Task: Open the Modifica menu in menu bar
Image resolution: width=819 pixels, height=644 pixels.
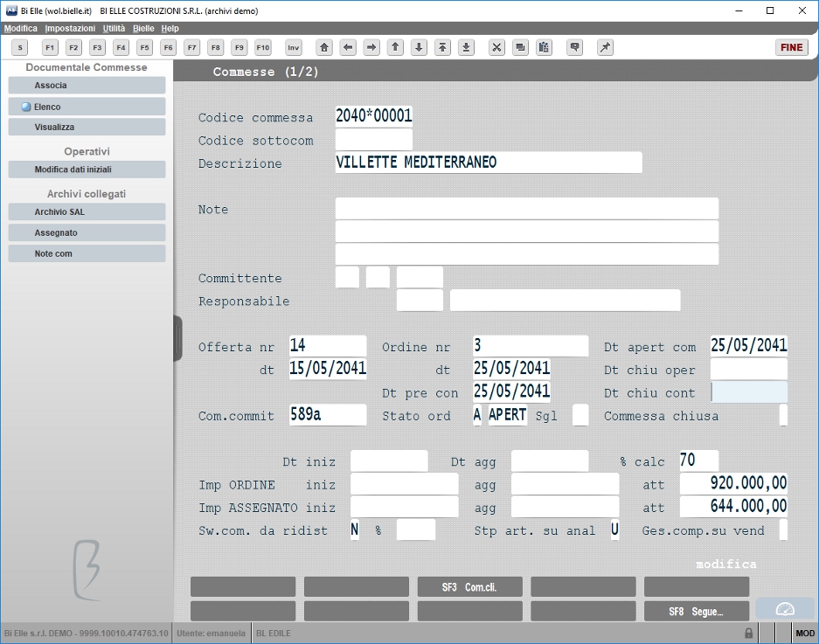Action: click(x=21, y=28)
